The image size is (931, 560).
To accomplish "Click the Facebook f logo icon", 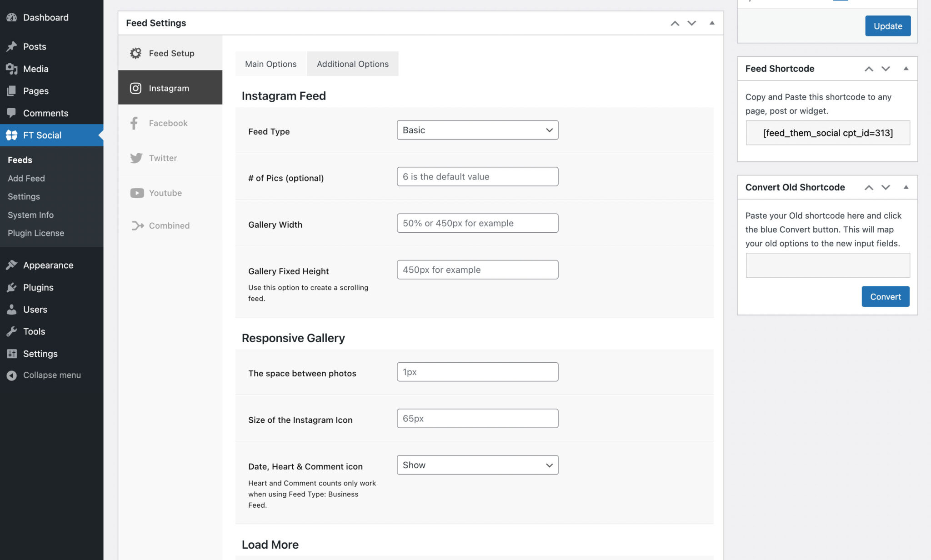I will (134, 123).
